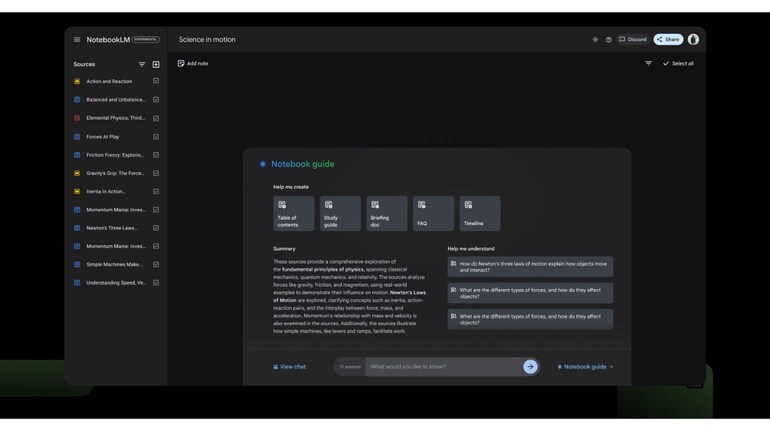This screenshot has height=431, width=770.
Task: Uncheck the Gravity's Grip source
Action: (x=156, y=173)
